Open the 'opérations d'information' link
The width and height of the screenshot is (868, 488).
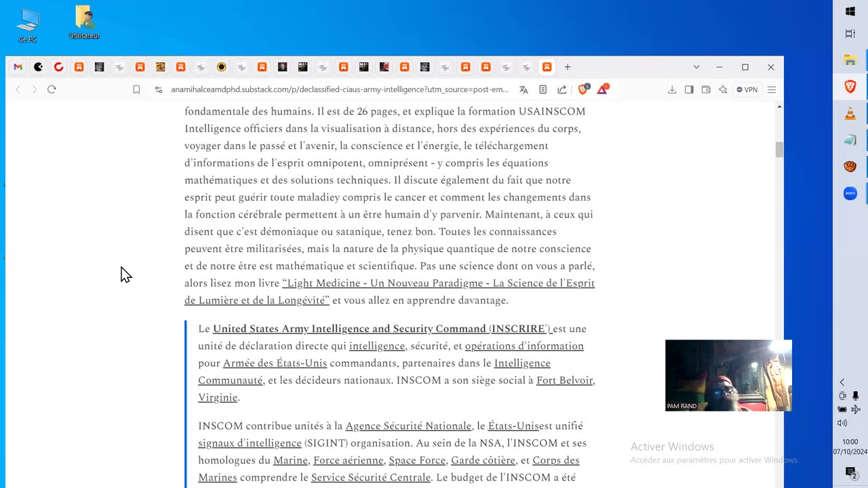click(x=524, y=346)
